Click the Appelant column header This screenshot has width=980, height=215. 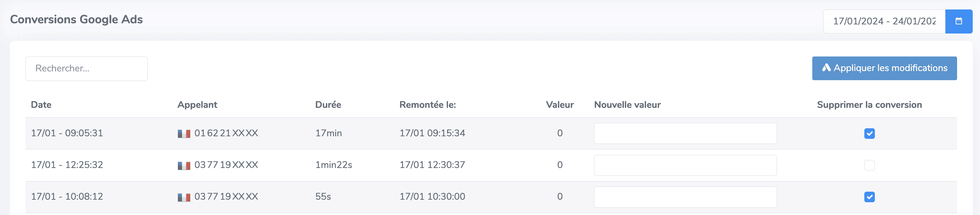(x=197, y=105)
